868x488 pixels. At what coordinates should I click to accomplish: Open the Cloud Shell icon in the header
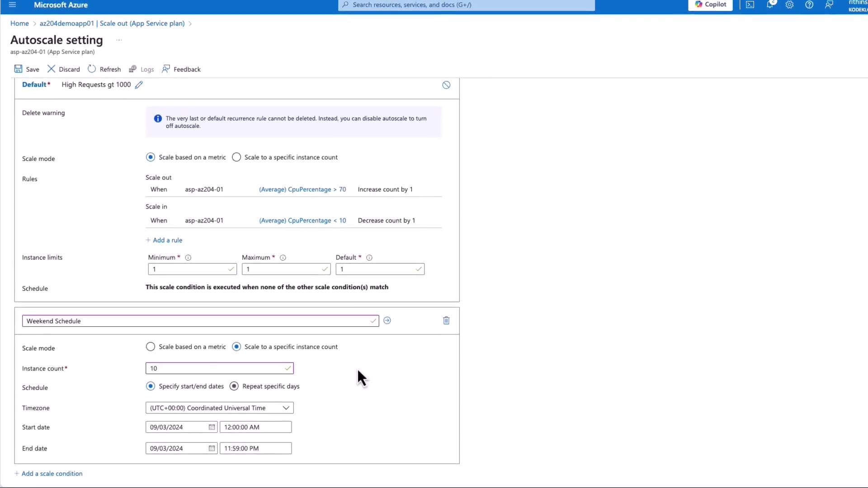coord(750,5)
